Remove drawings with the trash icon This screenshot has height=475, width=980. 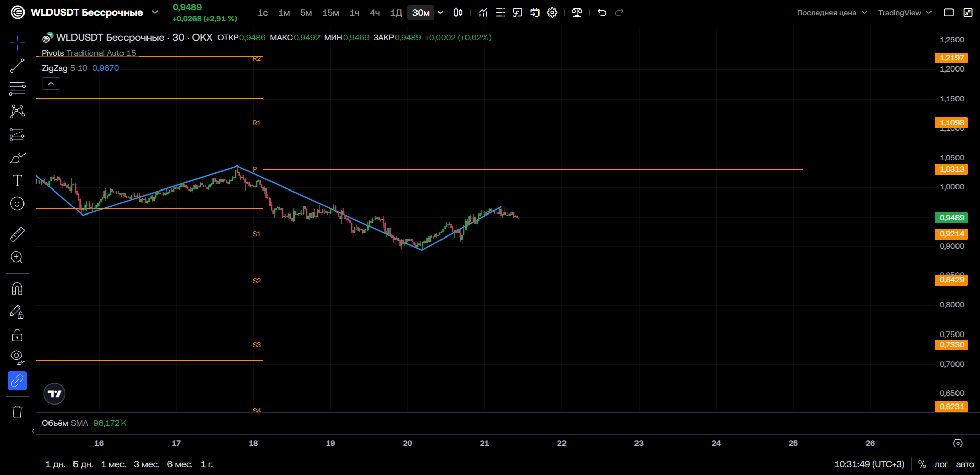coord(17,412)
